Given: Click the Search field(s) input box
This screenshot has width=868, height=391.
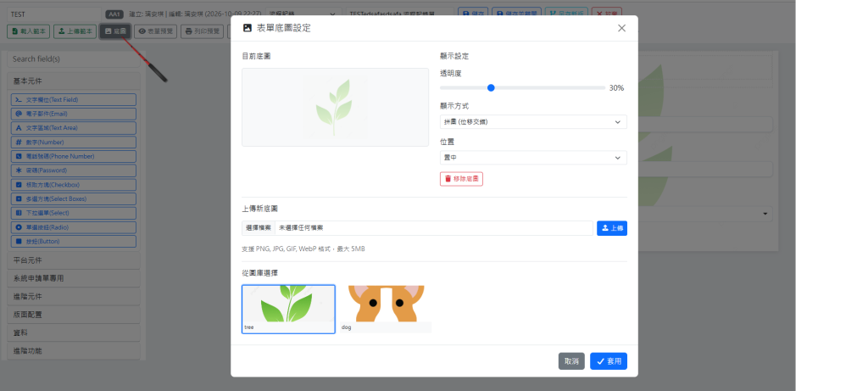Looking at the screenshot, I should [74, 59].
